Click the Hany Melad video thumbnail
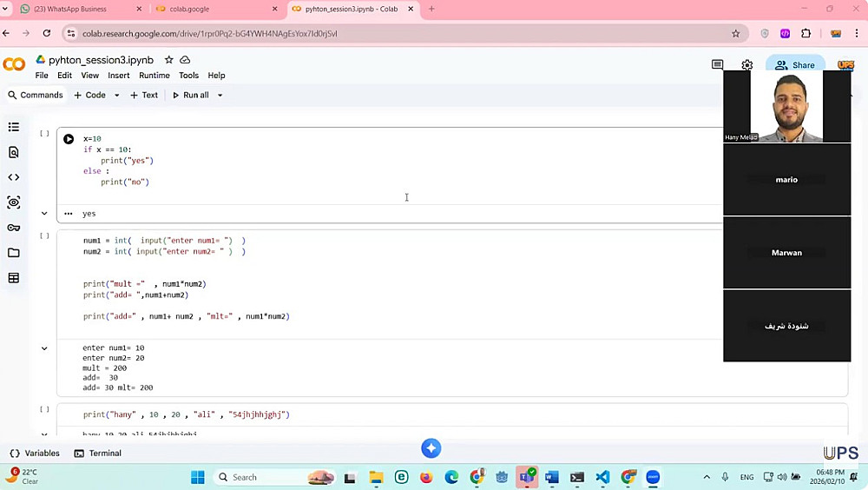The width and height of the screenshot is (868, 490). click(x=786, y=106)
